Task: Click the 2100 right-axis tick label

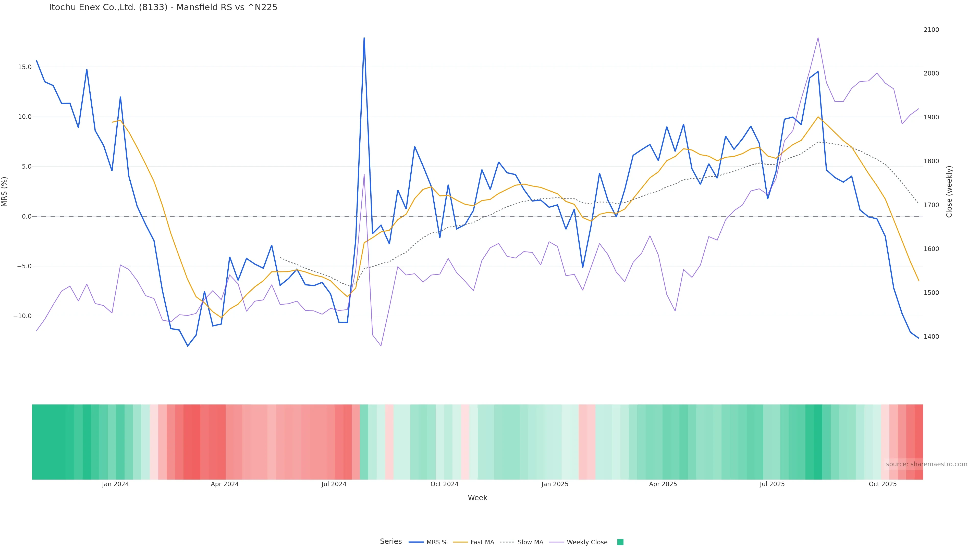Action: tap(931, 30)
